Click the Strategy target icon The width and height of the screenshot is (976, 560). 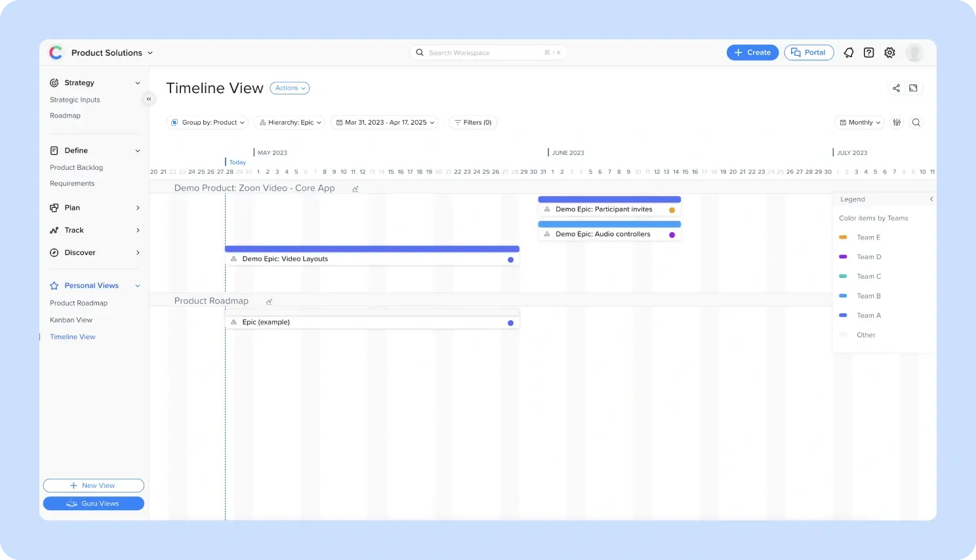(54, 83)
